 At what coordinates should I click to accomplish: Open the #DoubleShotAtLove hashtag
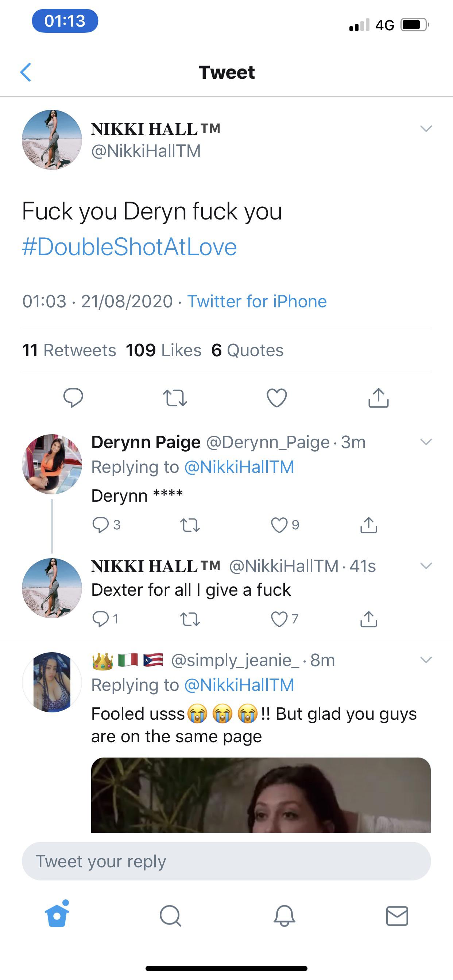(129, 247)
